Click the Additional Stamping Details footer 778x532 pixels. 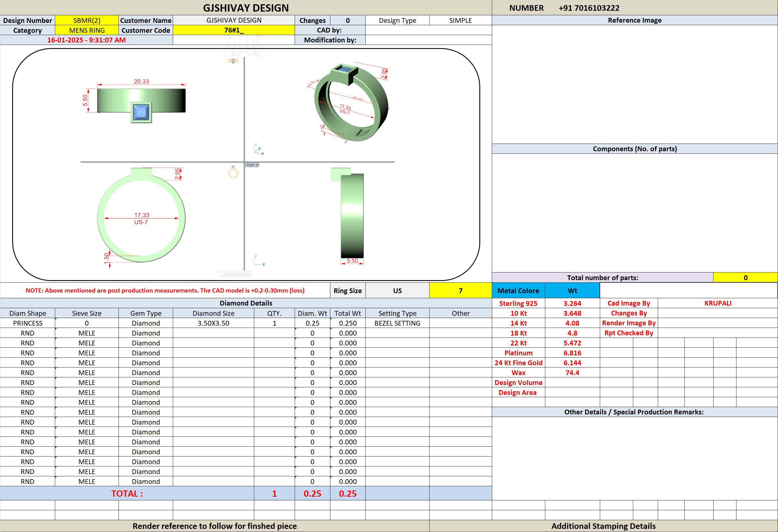coord(603,526)
